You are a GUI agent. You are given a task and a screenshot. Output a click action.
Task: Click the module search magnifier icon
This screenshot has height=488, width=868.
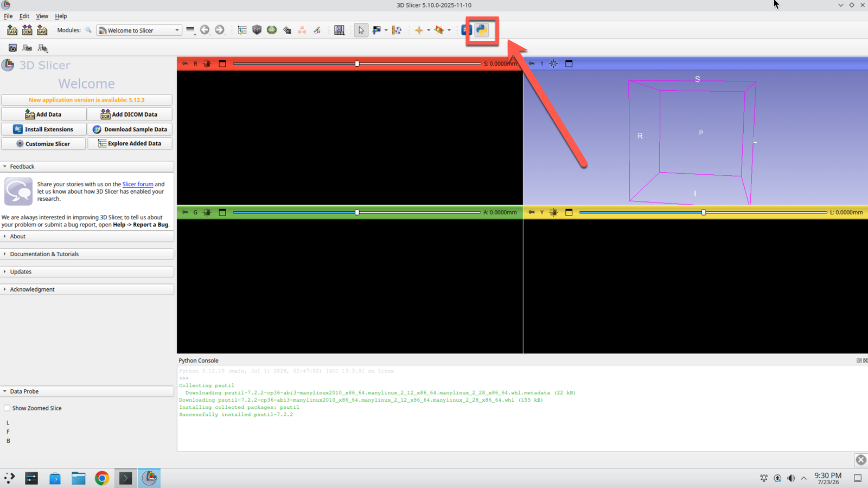tap(88, 30)
